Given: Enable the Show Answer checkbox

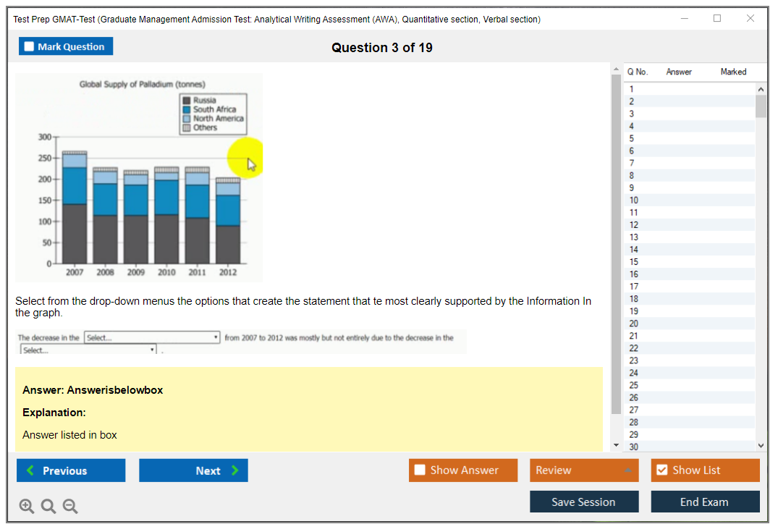Looking at the screenshot, I should 420,470.
